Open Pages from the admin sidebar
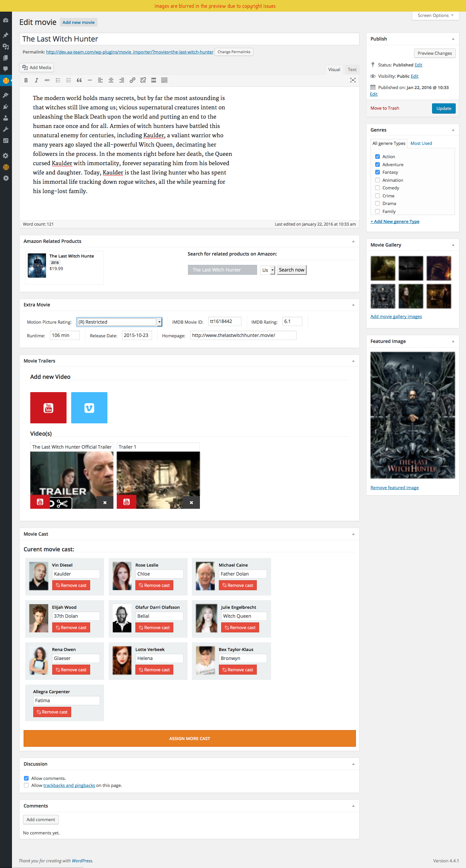This screenshot has width=466, height=868. (x=6, y=57)
